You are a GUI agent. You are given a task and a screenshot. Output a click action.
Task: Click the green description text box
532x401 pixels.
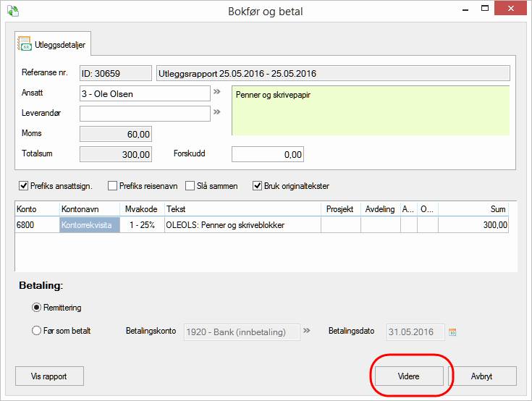(370, 111)
